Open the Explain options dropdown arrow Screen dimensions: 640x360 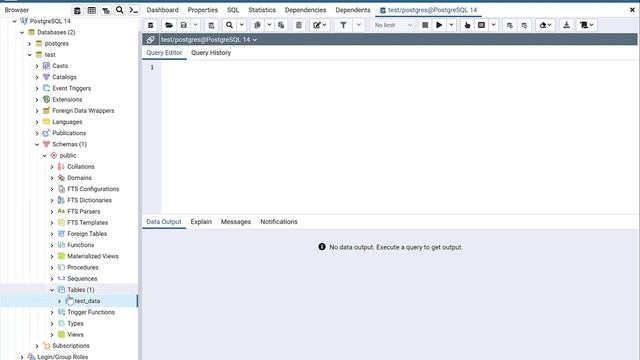(493, 25)
